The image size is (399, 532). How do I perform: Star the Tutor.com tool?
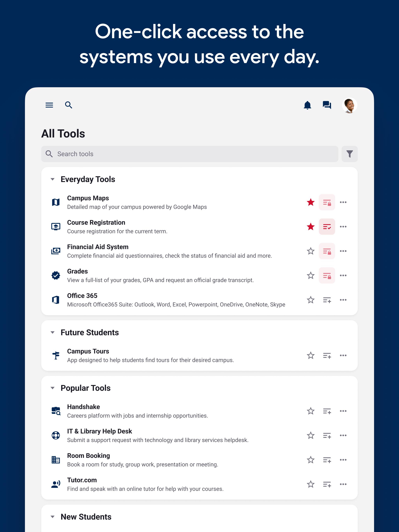[x=311, y=484]
